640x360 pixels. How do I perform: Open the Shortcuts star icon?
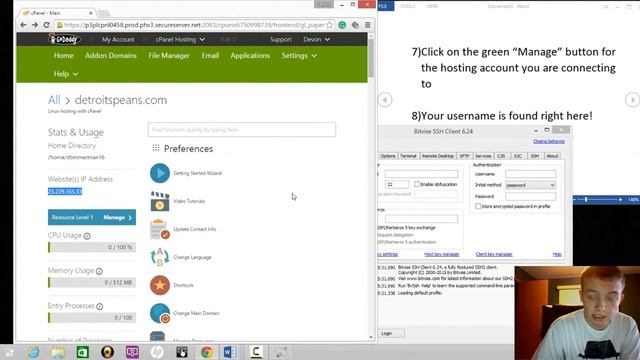(x=160, y=285)
